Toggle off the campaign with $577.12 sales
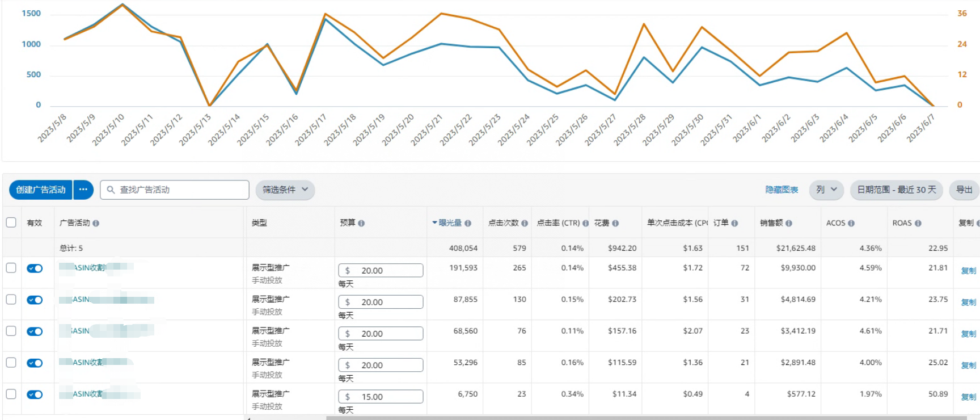Viewport: 980px width, 420px height. [x=35, y=394]
